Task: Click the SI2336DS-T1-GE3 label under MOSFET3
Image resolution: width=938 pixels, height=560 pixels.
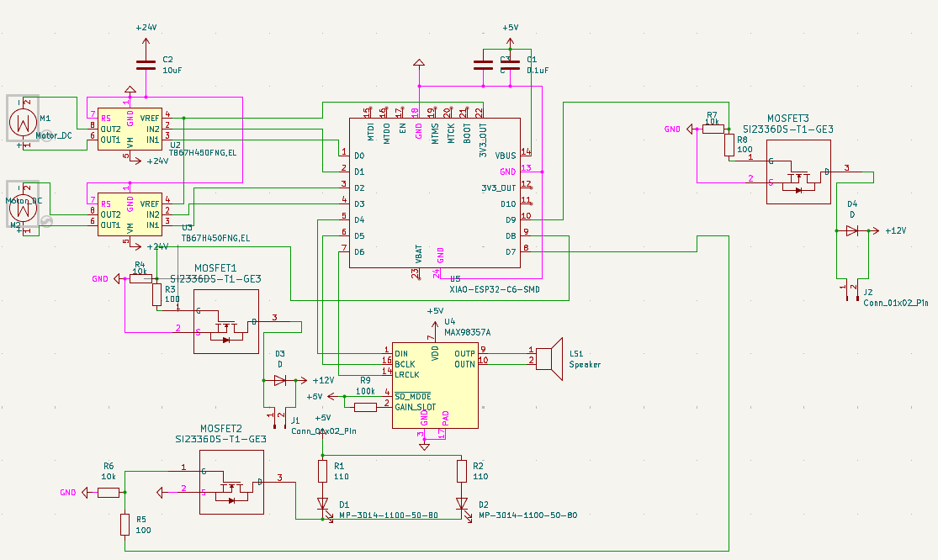Action: [x=788, y=129]
